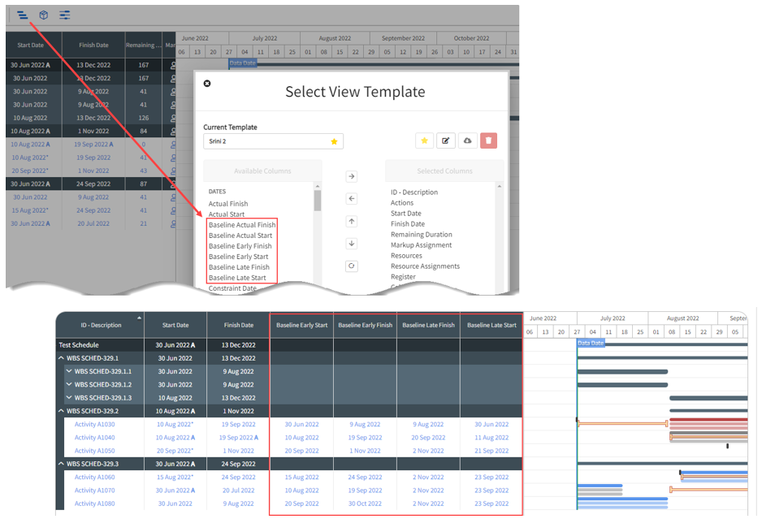Expand WBS SCHED-329.1.2 row
The height and width of the screenshot is (532, 762).
pyautogui.click(x=69, y=384)
